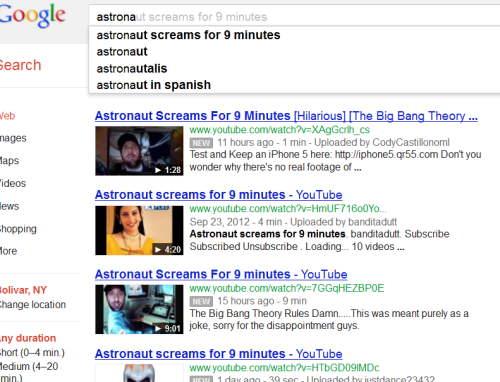Pick the 'astronaut in spanish' suggestion

click(154, 85)
